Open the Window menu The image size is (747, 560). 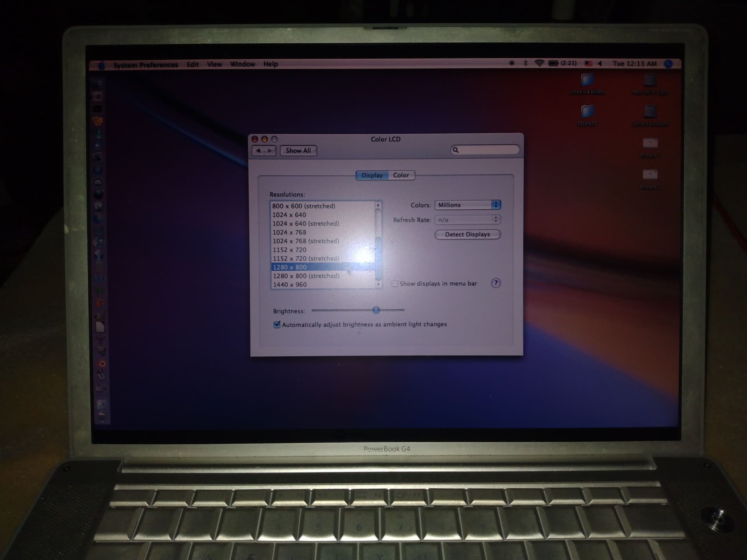click(242, 64)
